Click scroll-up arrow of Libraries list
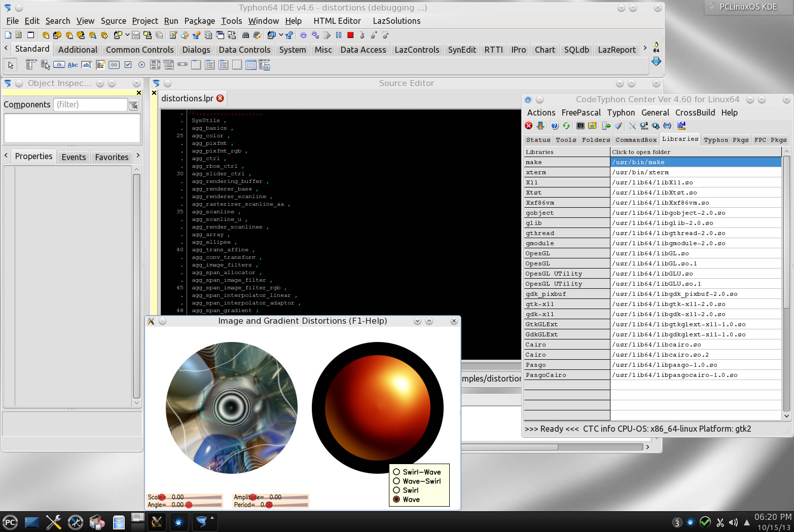 point(786,151)
